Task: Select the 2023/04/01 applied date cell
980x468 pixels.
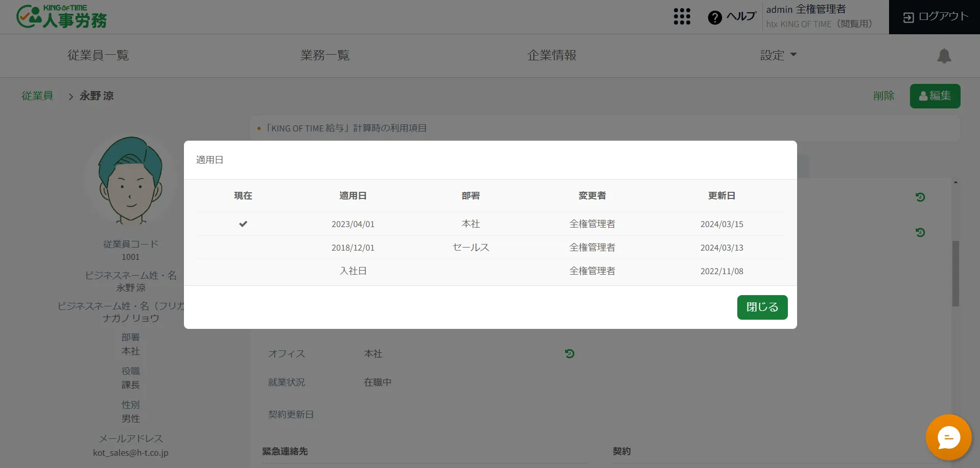Action: pyautogui.click(x=353, y=224)
